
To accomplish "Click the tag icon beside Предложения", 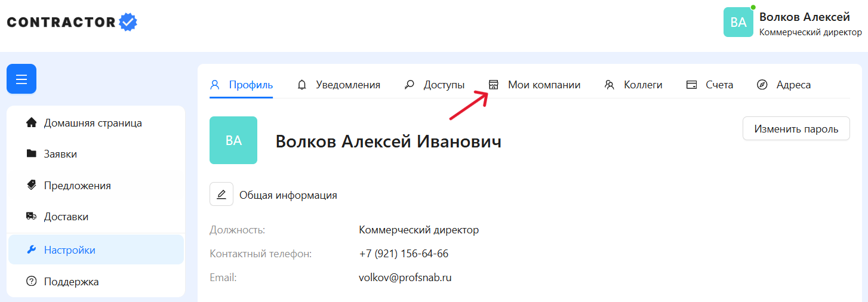I will 32,185.
